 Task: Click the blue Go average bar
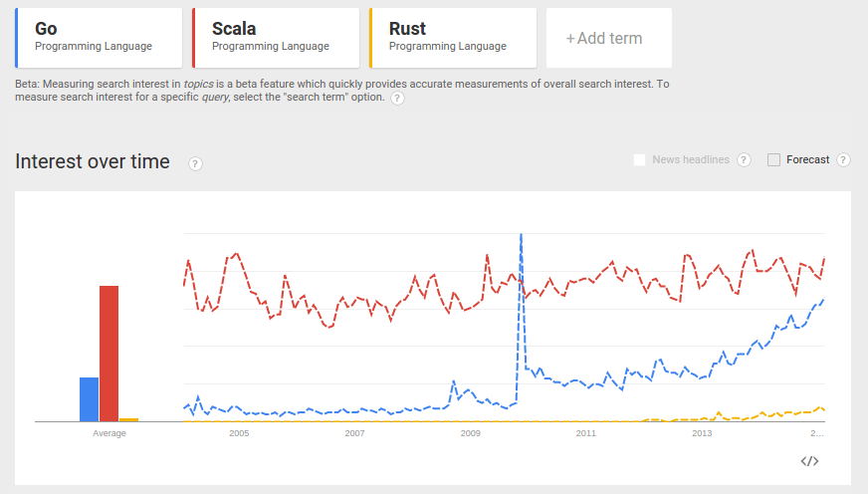(90, 399)
